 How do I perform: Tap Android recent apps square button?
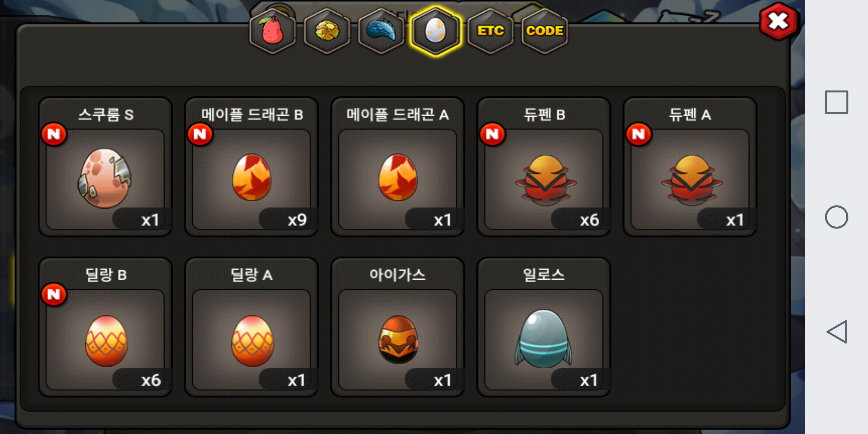(837, 102)
